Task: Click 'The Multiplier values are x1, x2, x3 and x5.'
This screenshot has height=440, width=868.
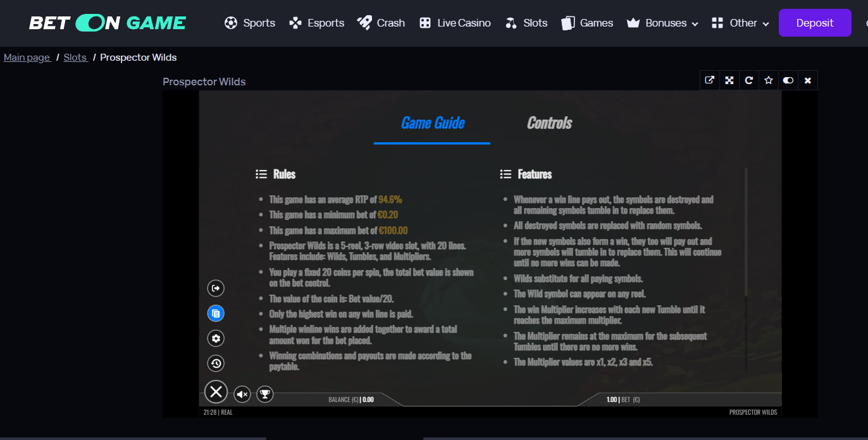Action: click(583, 362)
